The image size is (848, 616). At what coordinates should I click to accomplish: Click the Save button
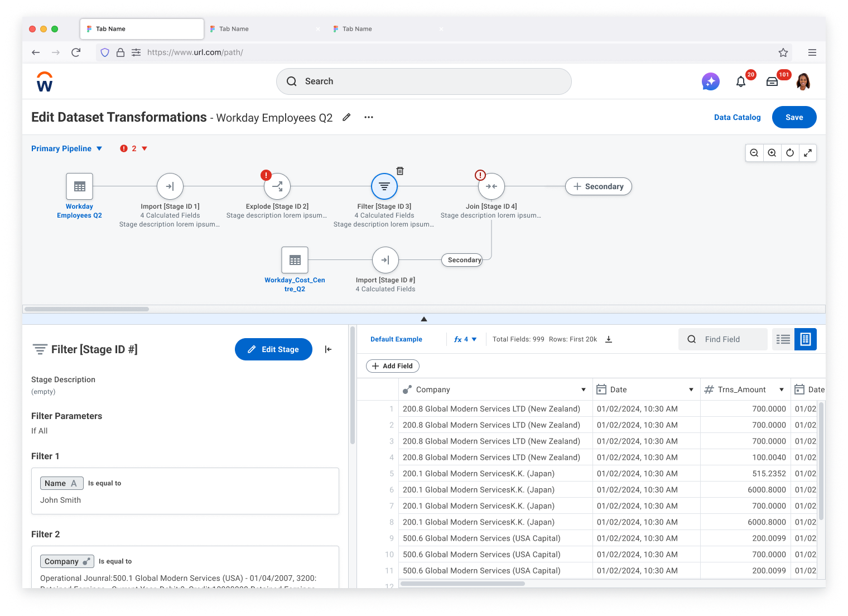point(794,117)
